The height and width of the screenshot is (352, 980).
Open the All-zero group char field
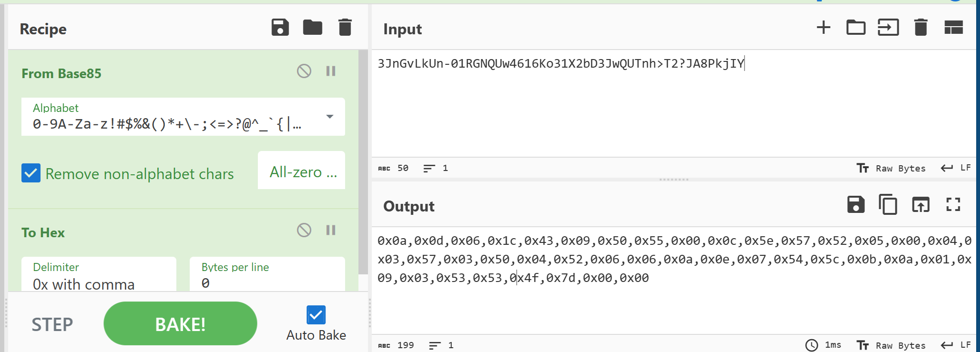pyautogui.click(x=301, y=170)
